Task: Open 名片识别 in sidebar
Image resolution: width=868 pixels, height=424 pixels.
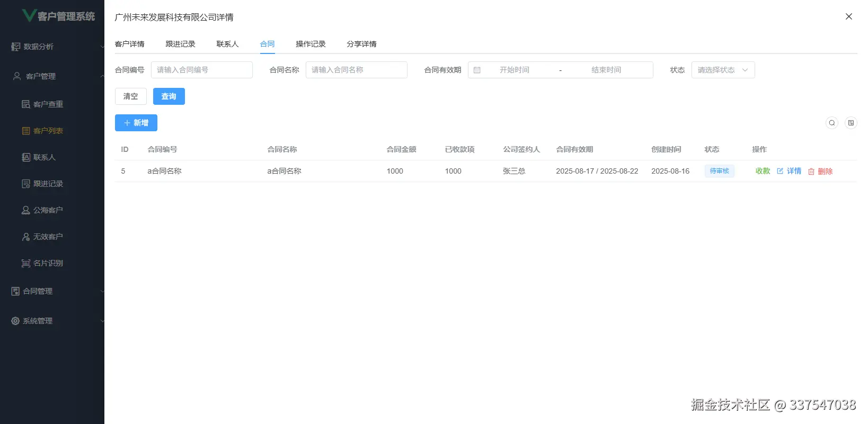Action: tap(48, 263)
